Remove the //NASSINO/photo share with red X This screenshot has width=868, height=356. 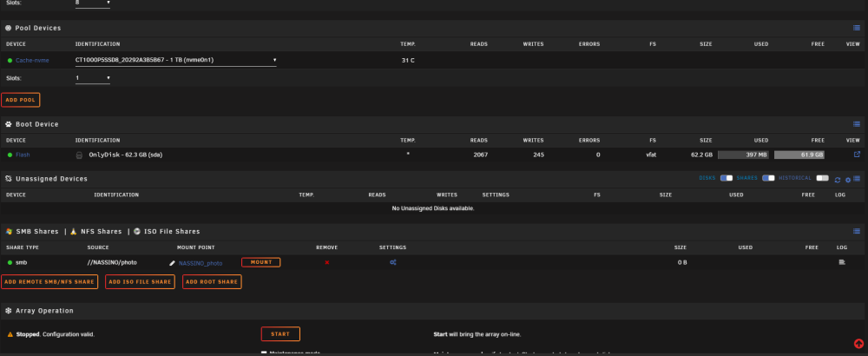(326, 262)
